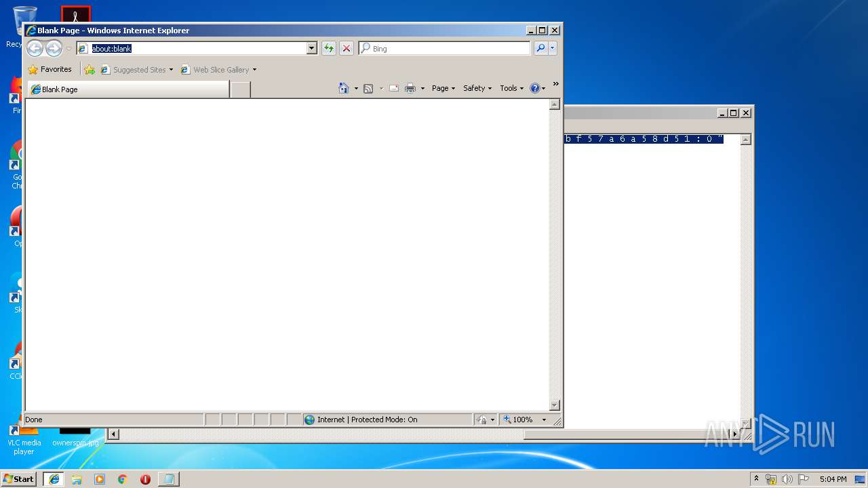Click the Done status text
868x488 pixels.
point(34,420)
